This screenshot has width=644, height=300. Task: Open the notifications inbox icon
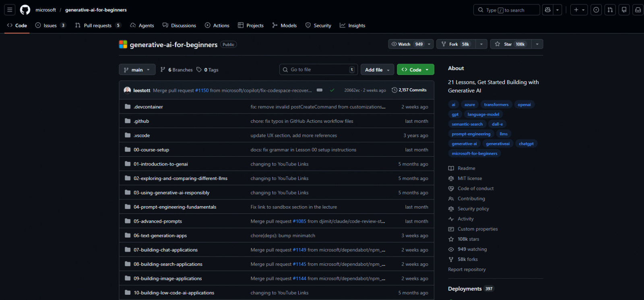(638, 10)
